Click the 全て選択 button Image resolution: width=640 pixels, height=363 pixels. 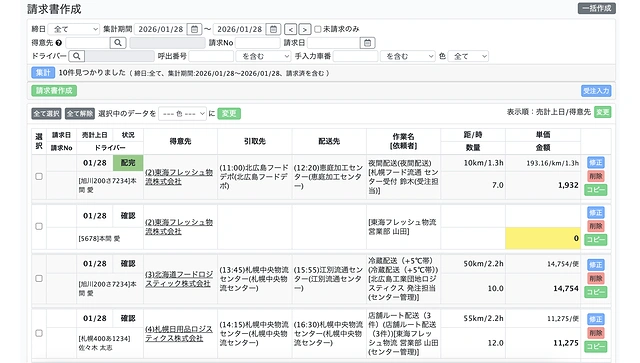point(47,114)
